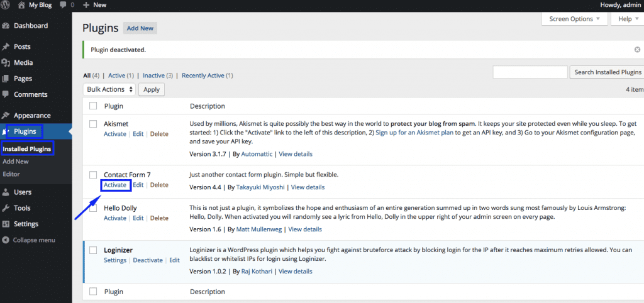Screen dimensions: 644x303
Task: Click the Tools wrench icon
Action: 6,207
